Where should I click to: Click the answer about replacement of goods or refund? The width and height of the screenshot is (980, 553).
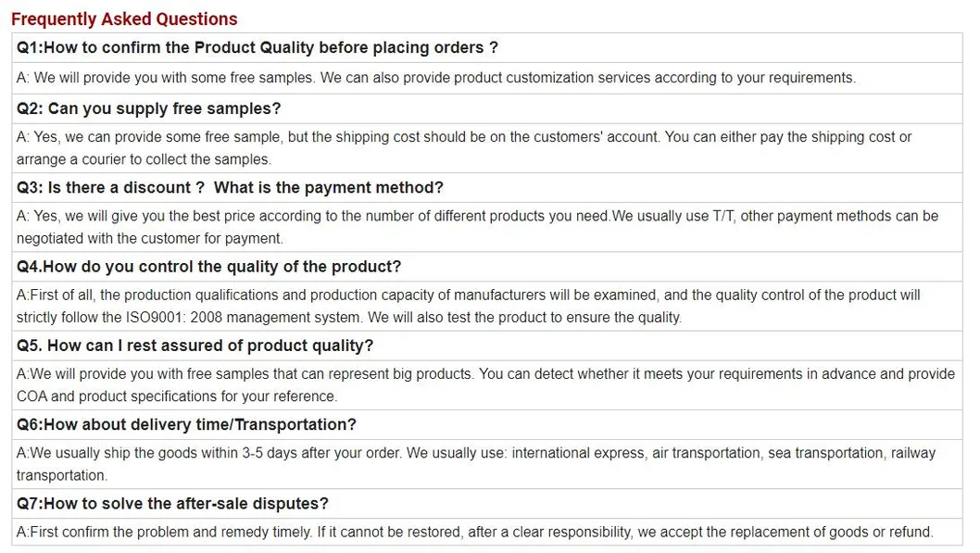pyautogui.click(x=472, y=532)
